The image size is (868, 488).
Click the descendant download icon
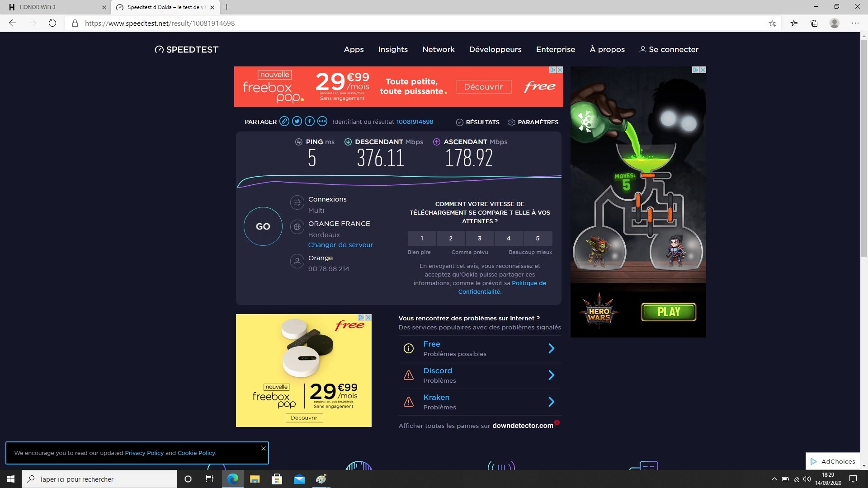pyautogui.click(x=348, y=142)
